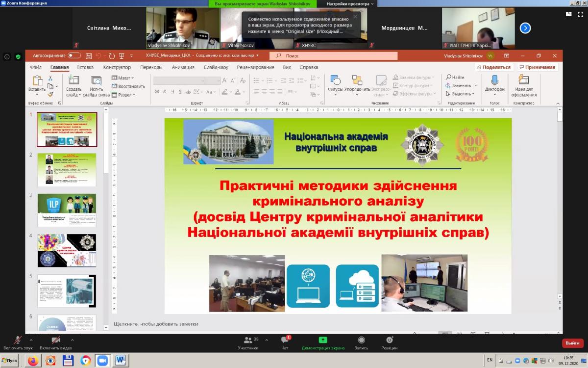Image resolution: width=588 pixels, height=368 pixels.
Task: Open the Упорядочить arrange menu
Action: pyautogui.click(x=357, y=85)
